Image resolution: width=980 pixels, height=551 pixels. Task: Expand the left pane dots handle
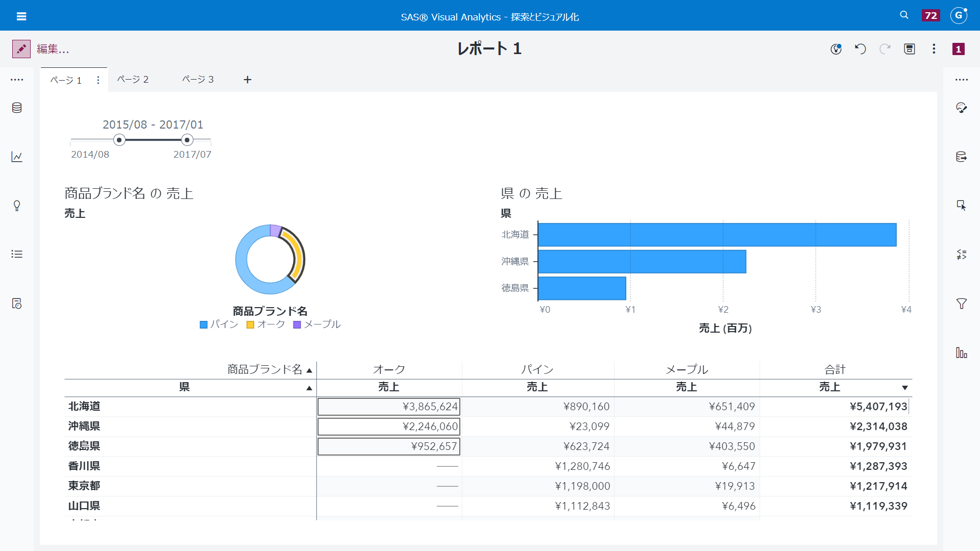coord(17,80)
